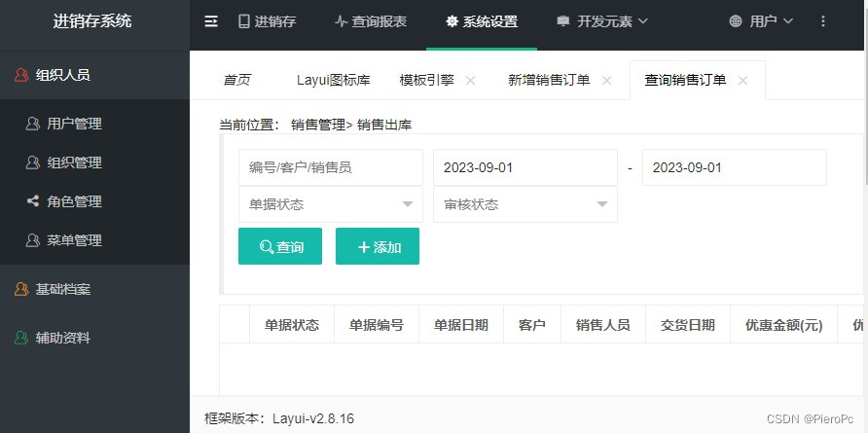This screenshot has height=433, width=868.
Task: Open the 进销存 top menu
Action: point(268,21)
